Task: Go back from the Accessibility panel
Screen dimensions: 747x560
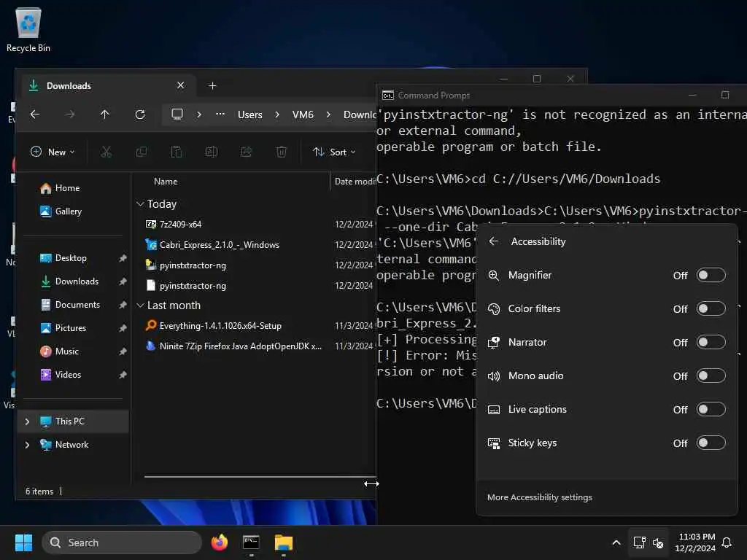Action: pyautogui.click(x=494, y=241)
